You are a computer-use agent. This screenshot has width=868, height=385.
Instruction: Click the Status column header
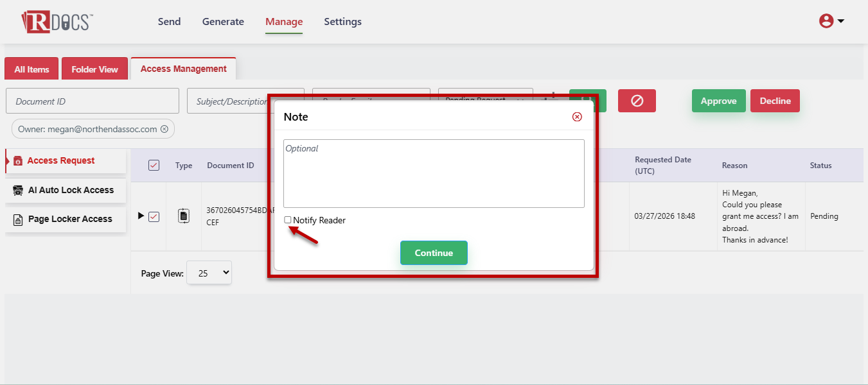tap(820, 166)
